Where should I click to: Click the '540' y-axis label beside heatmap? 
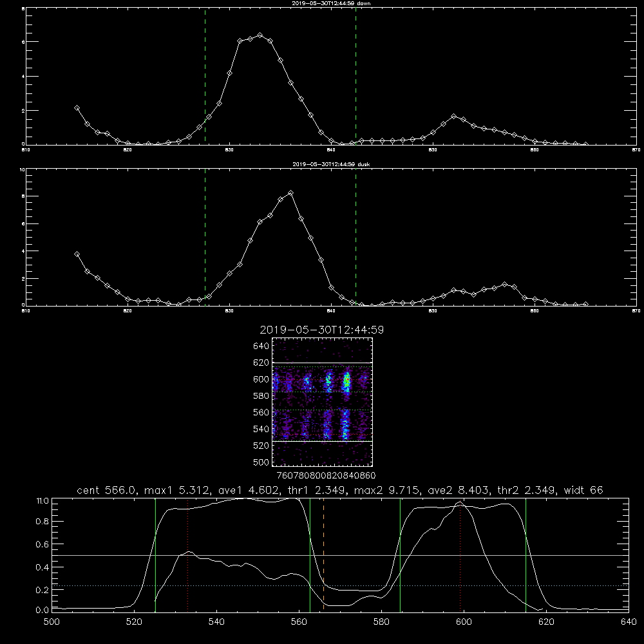click(x=261, y=429)
